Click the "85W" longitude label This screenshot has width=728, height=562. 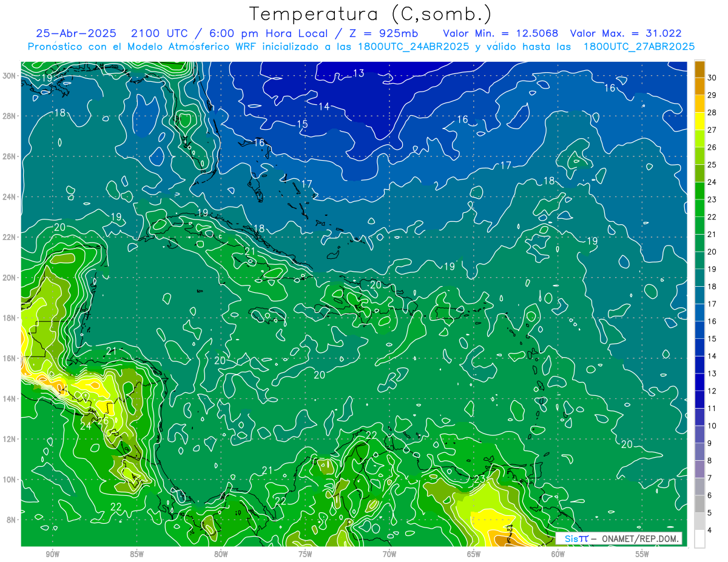pyautogui.click(x=136, y=554)
